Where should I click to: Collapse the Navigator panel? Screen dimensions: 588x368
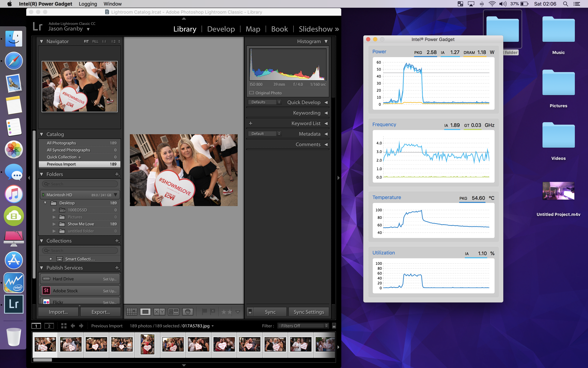[x=41, y=41]
